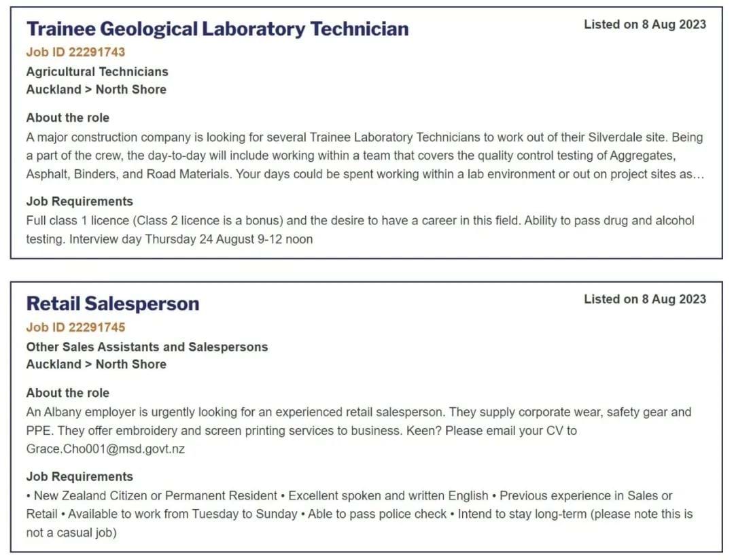734x560 pixels.
Task: Click Retail Salesperson's Listed on 8 Aug 2023
Action: [x=644, y=299]
